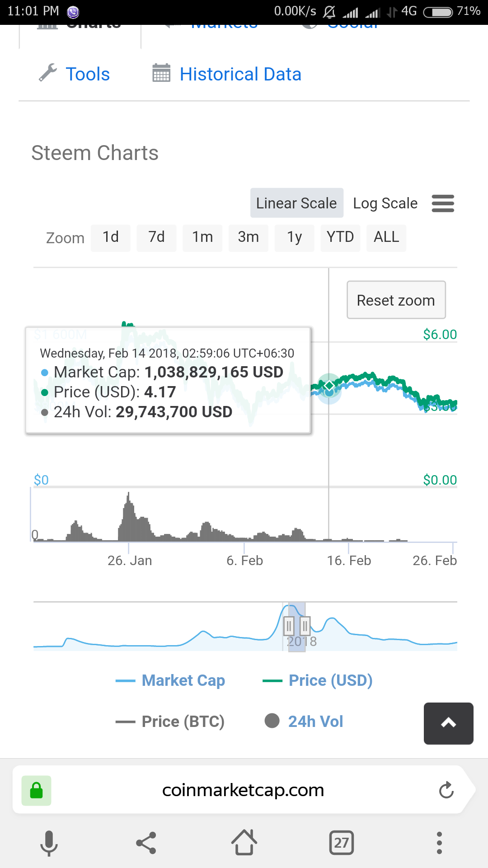
Task: Set zoom range to YTD
Action: click(x=340, y=237)
